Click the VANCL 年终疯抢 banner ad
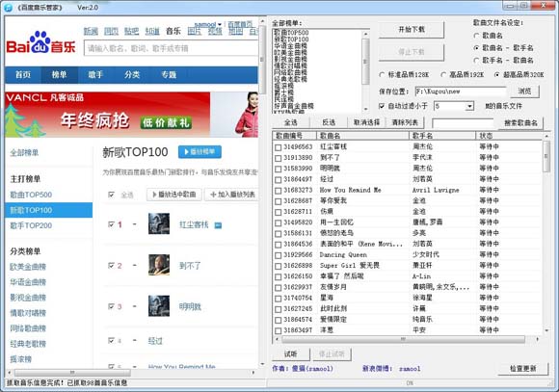Viewport: 559px width, 392px height. pyautogui.click(x=131, y=115)
